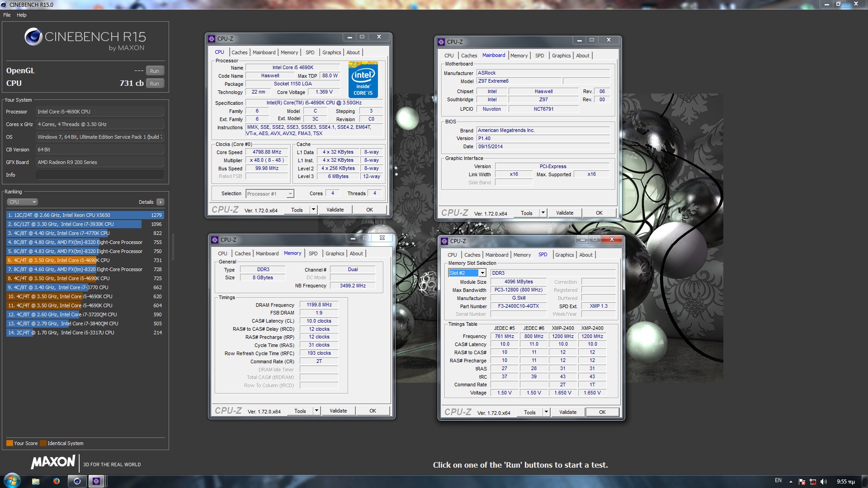This screenshot has width=868, height=488.
Task: Open the File menu in Cinebench
Action: click(7, 15)
